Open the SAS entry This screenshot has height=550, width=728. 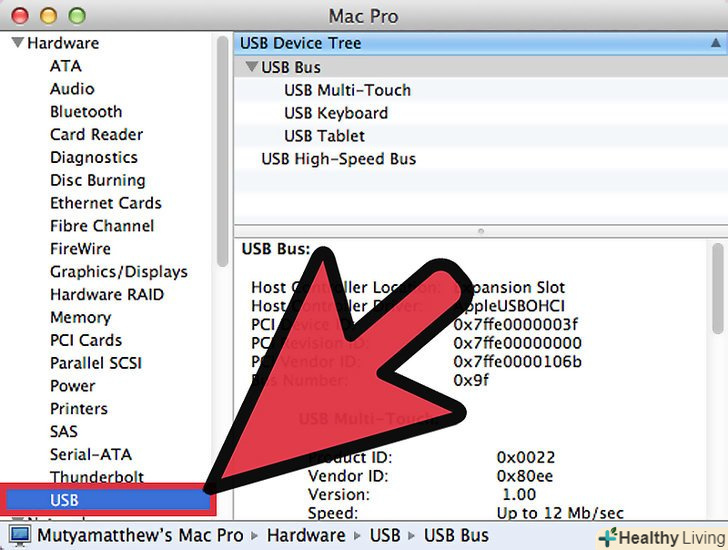click(64, 432)
